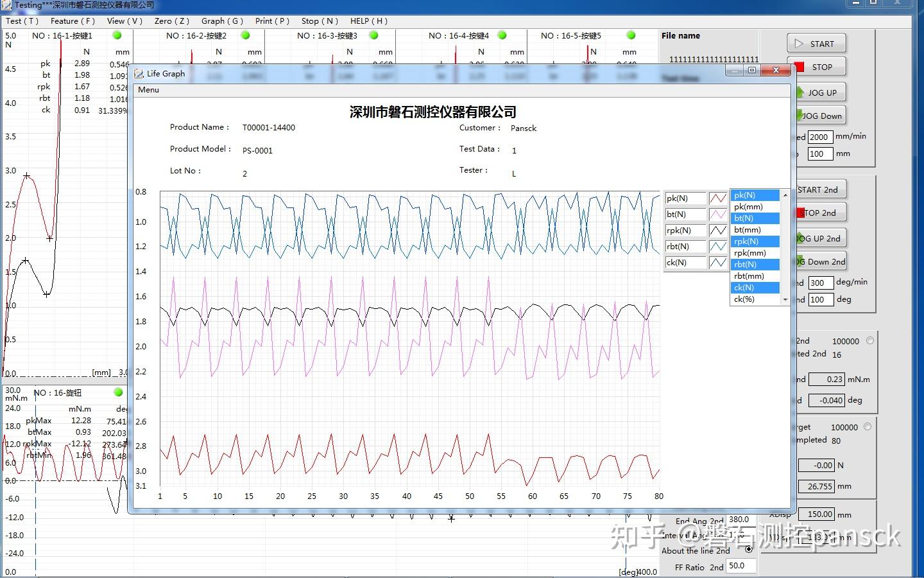Click the play triangle icon on START
This screenshot has width=924, height=578.
799,44
